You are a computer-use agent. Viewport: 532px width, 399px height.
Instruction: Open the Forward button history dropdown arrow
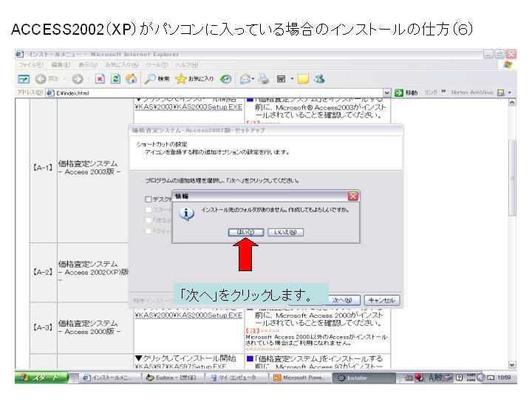(x=88, y=79)
